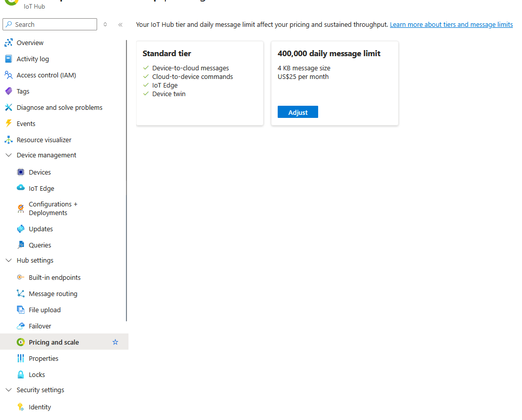This screenshot has height=420, width=522.
Task: Open the Activity log page
Action: click(32, 59)
